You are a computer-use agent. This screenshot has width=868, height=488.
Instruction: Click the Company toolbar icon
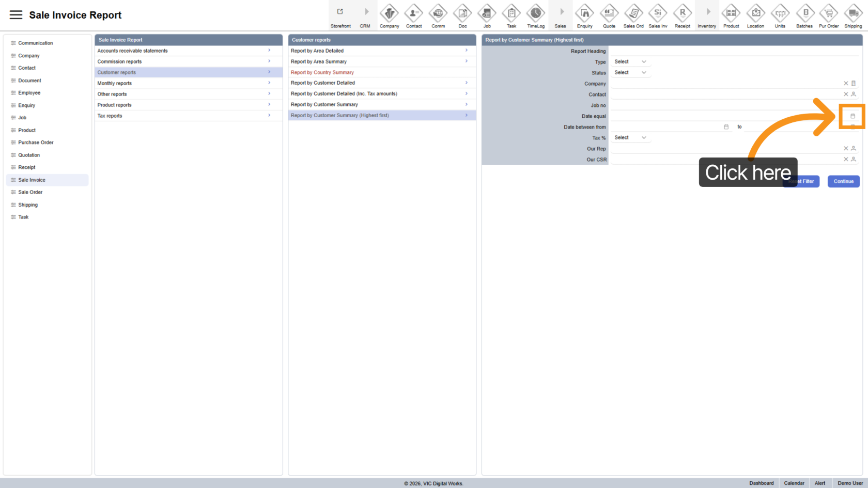tap(389, 13)
